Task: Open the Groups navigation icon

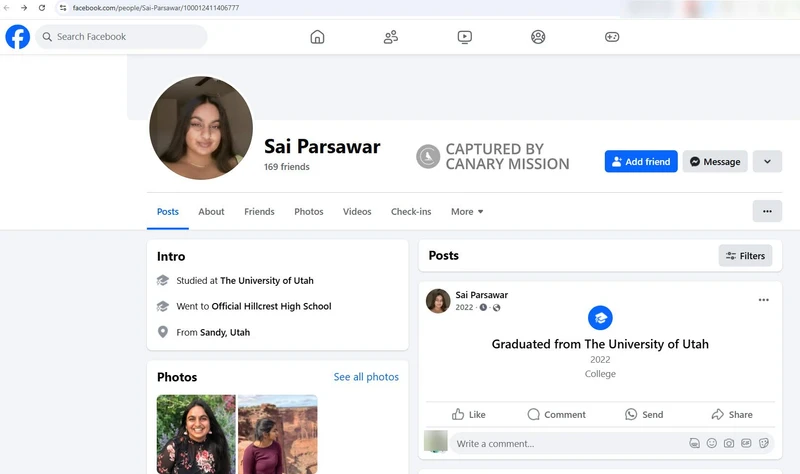Action: 538,37
